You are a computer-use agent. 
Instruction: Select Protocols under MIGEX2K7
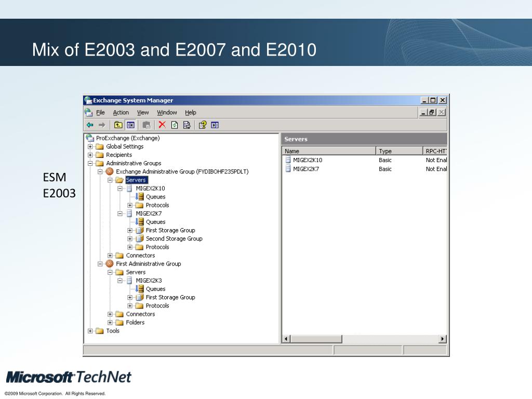tap(157, 247)
